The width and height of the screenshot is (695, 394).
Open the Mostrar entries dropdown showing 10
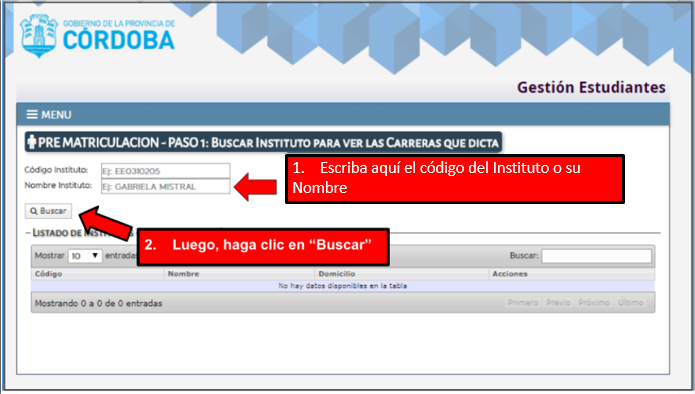coord(85,256)
